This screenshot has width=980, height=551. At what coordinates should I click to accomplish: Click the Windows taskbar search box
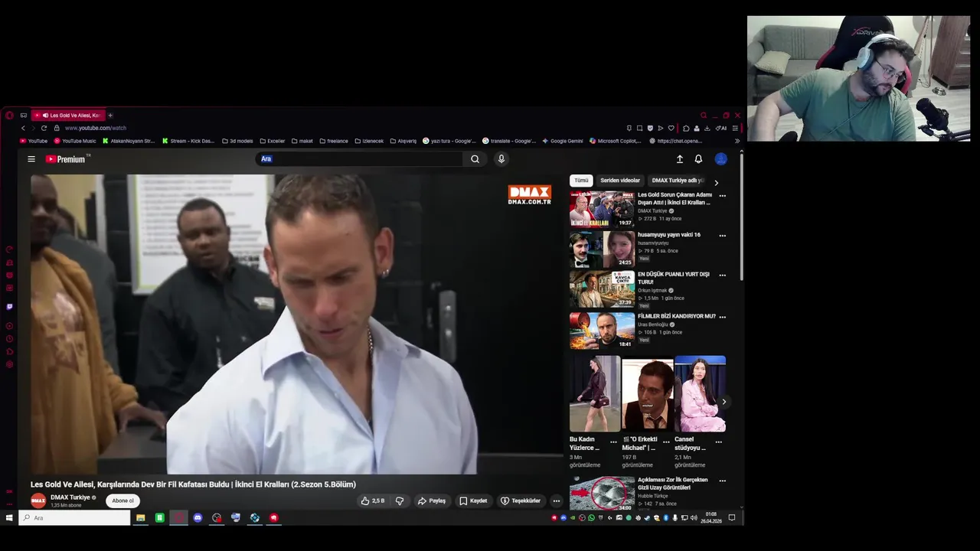74,518
